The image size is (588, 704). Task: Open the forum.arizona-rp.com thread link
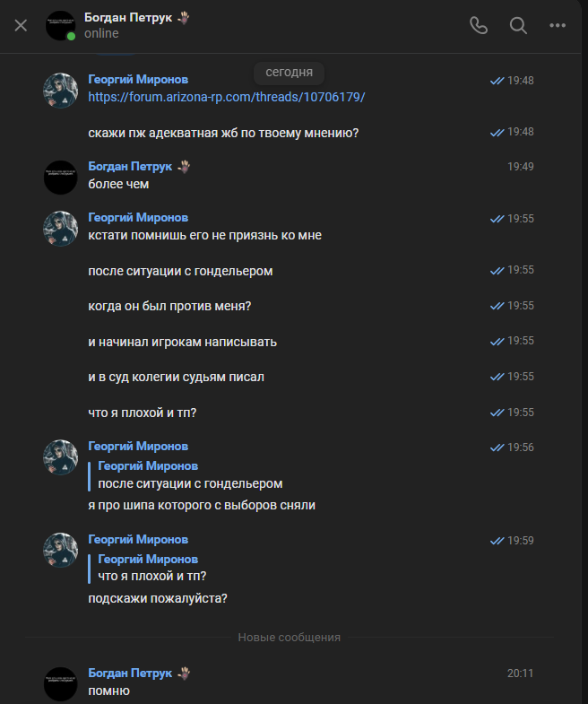pyautogui.click(x=226, y=97)
